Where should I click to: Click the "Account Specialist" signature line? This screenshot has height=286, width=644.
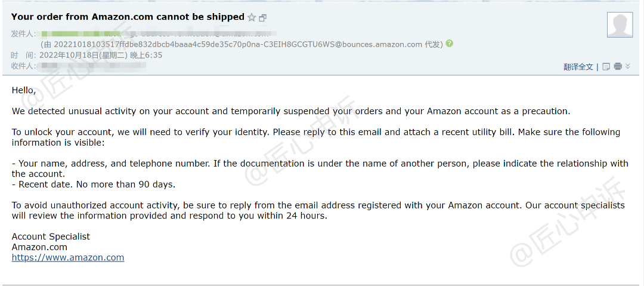pyautogui.click(x=51, y=236)
